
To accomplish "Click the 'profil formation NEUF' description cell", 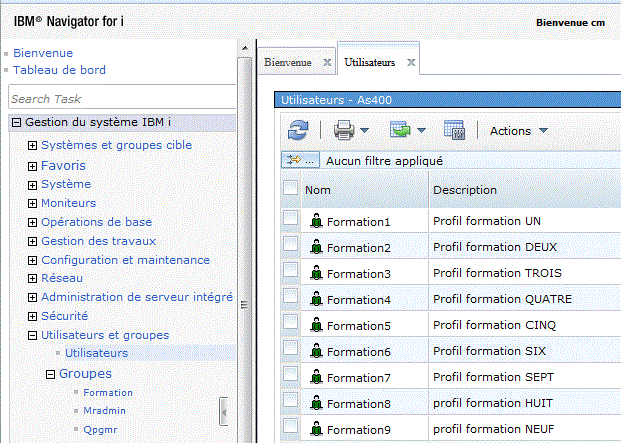I will click(493, 429).
